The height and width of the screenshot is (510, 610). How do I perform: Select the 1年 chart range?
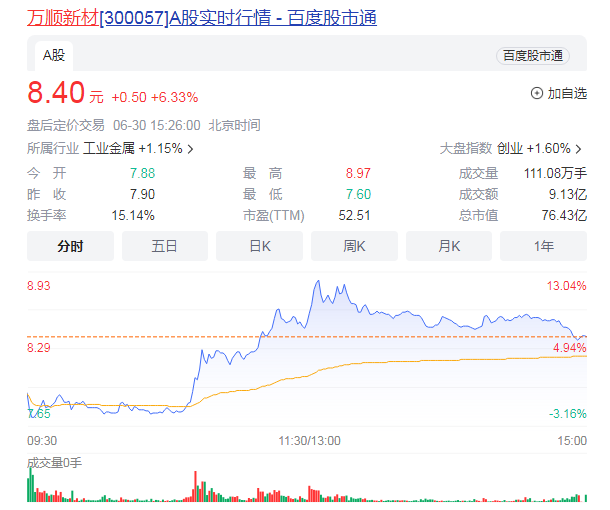click(543, 246)
